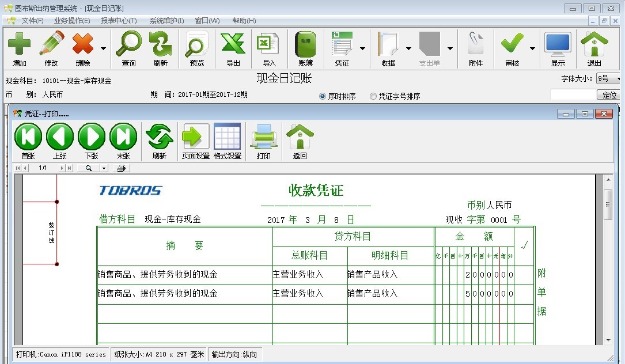Click the 导入 import icon
The height and width of the screenshot is (364, 625).
(x=269, y=44)
